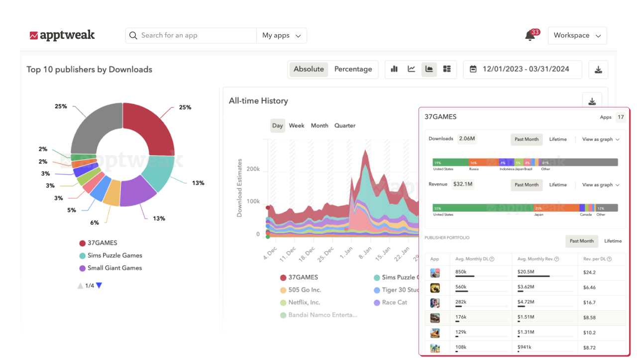Image resolution: width=637 pixels, height=364 pixels.
Task: Click 37GAMES in the donut legend
Action: pos(98,243)
